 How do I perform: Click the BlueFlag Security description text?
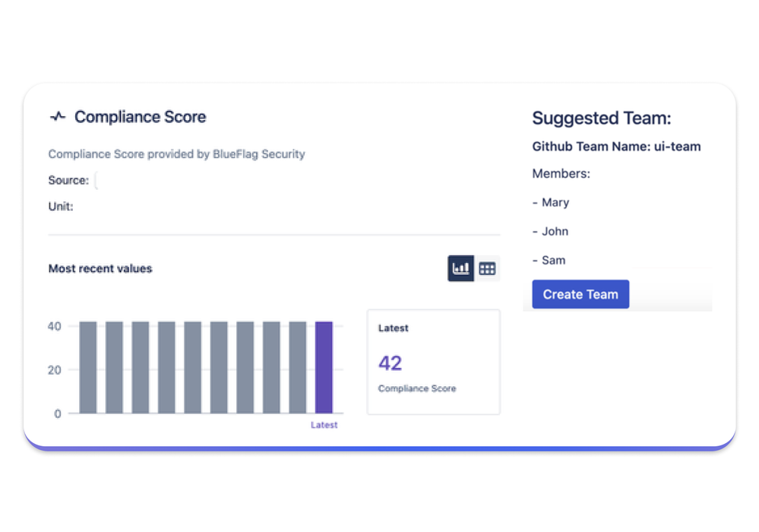pyautogui.click(x=176, y=154)
